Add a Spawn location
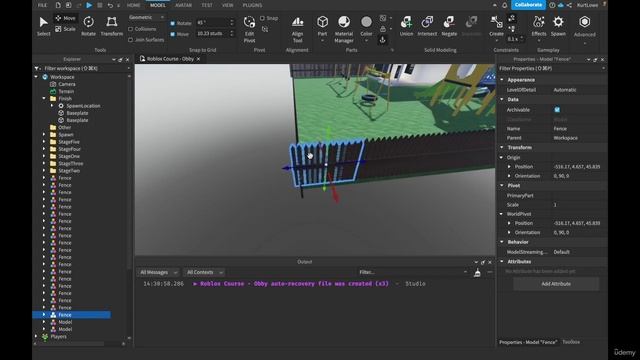 (x=558, y=26)
